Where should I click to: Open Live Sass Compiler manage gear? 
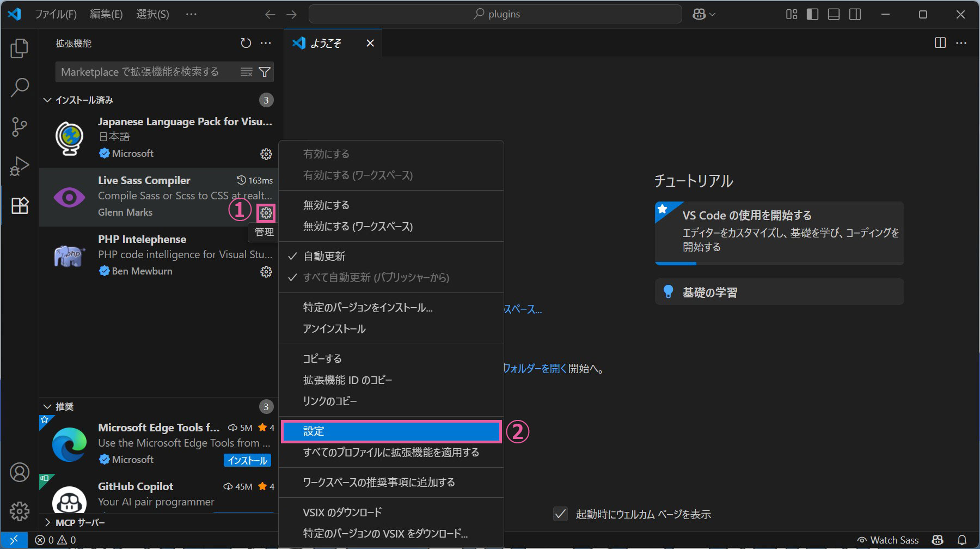[266, 213]
